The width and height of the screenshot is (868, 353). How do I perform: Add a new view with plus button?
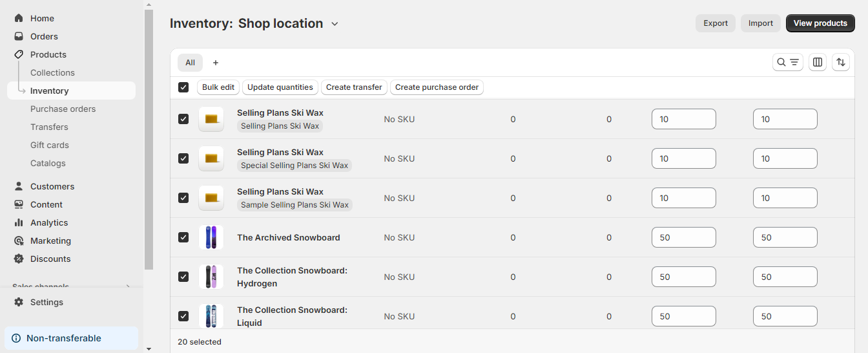pos(216,63)
